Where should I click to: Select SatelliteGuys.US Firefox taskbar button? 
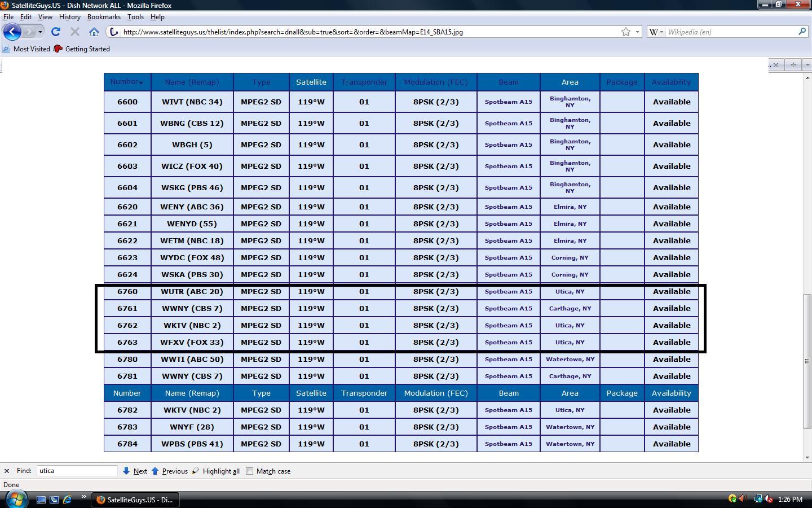click(135, 500)
